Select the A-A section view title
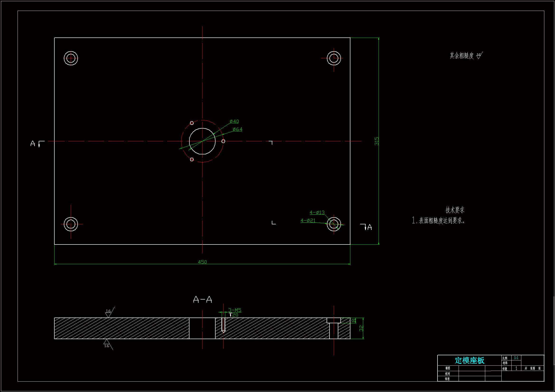The width and height of the screenshot is (555, 392). [x=202, y=300]
